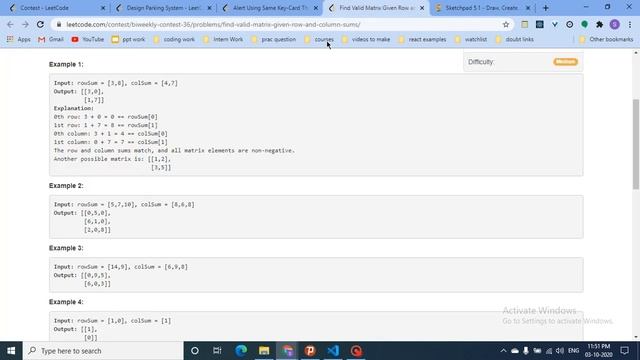
Task: Switch to Design Parking System tab
Action: pyautogui.click(x=163, y=8)
